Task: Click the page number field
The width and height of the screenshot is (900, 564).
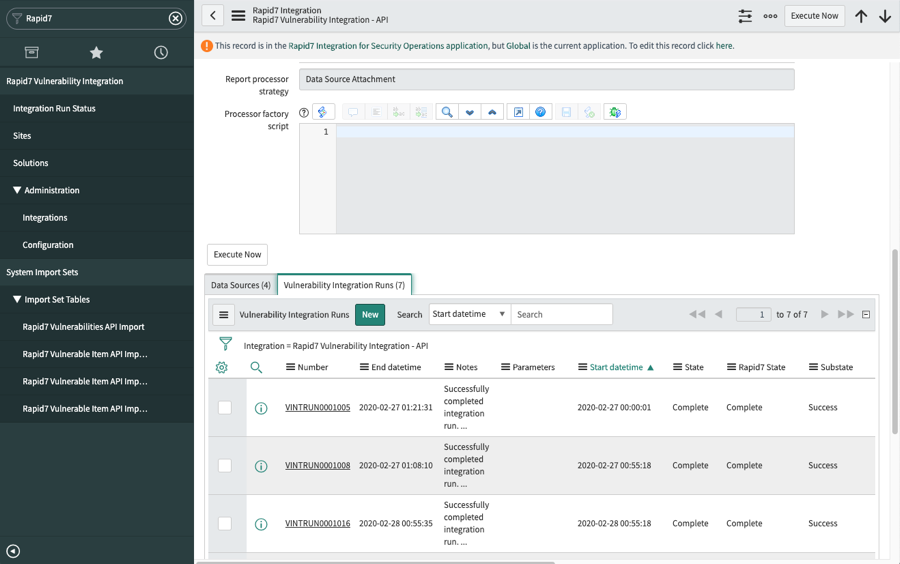Action: (x=753, y=314)
